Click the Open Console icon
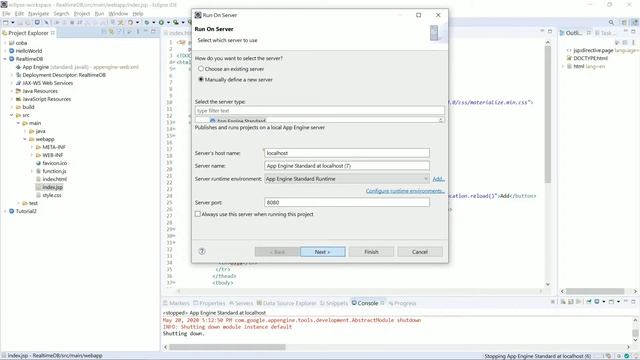This screenshot has width=640, height=360. (x=611, y=302)
